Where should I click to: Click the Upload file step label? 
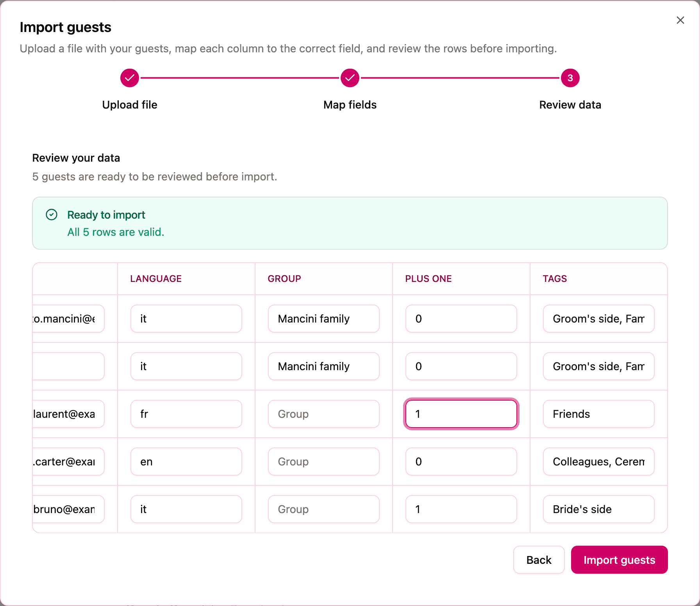tap(130, 105)
